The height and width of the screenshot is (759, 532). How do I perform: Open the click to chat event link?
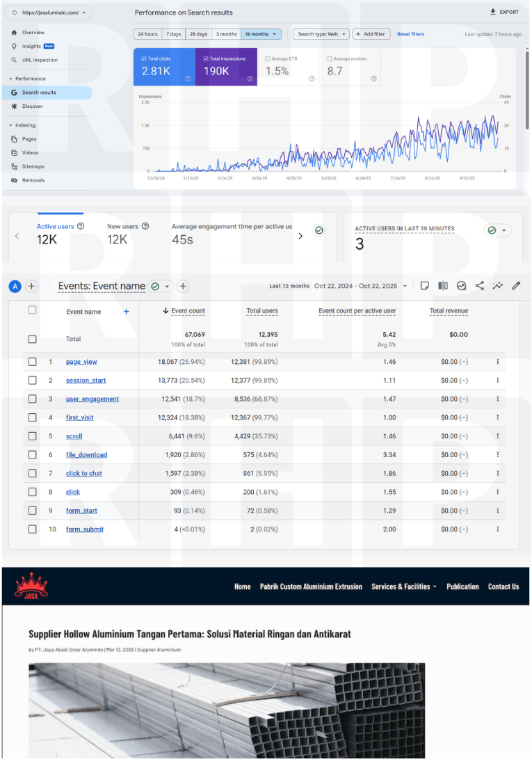pyautogui.click(x=84, y=474)
